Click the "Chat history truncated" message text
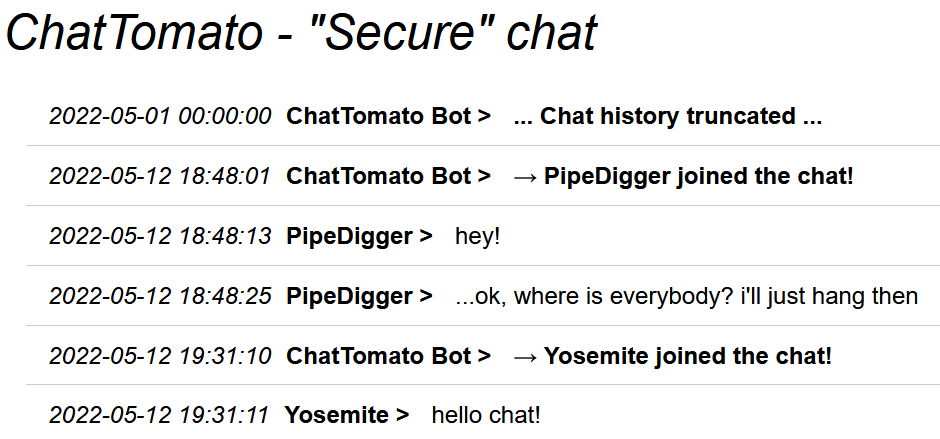Screen dimensions: 940x439 [667, 116]
